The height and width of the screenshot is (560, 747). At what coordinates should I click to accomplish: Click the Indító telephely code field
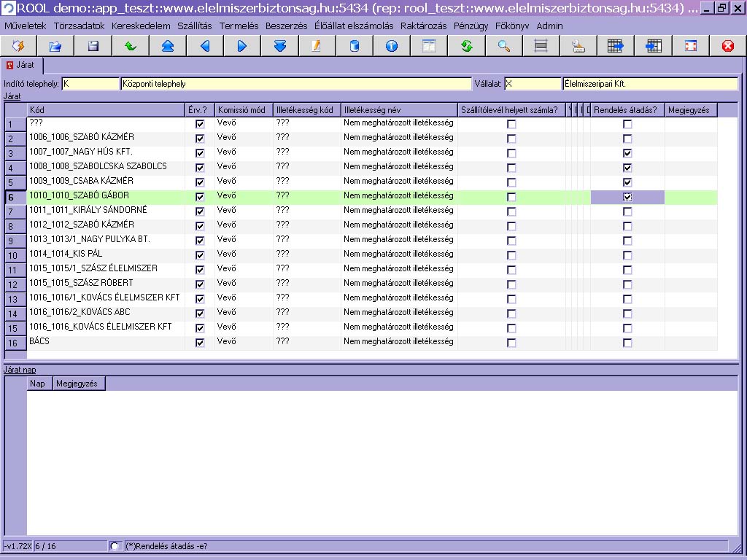90,84
